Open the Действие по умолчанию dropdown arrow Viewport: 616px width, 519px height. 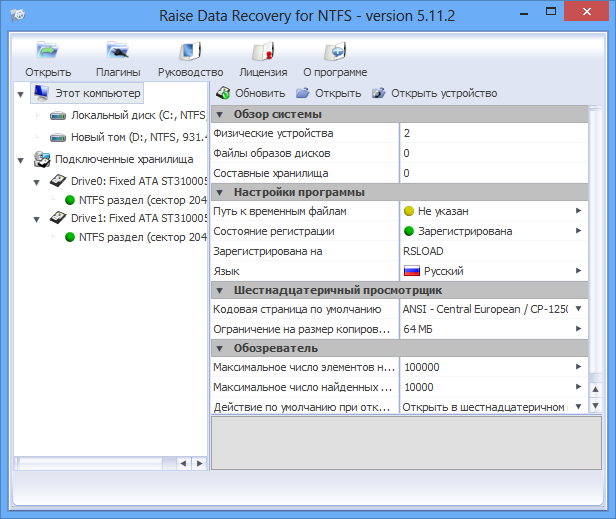pyautogui.click(x=578, y=407)
